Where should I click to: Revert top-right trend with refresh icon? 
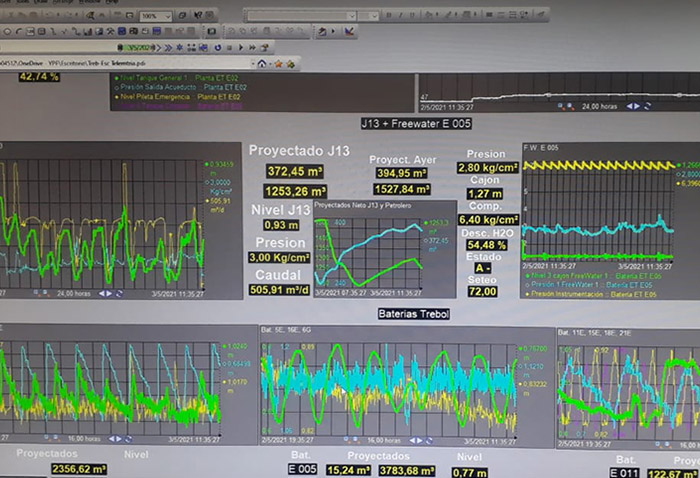point(647,106)
